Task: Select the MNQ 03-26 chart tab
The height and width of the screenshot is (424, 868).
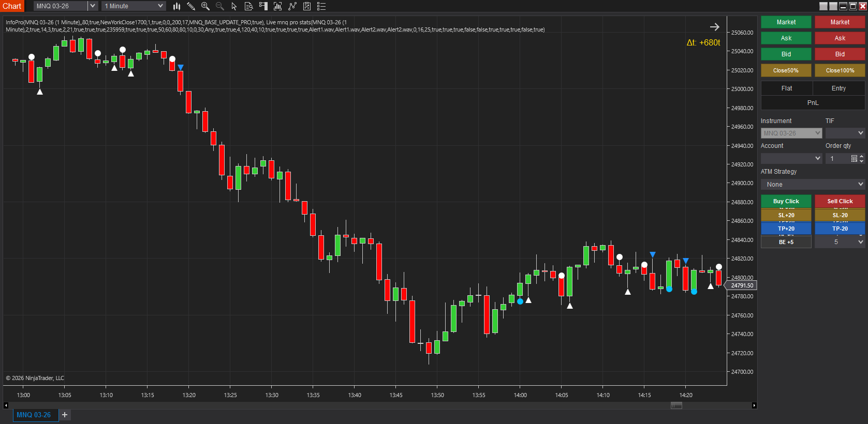Action: (x=34, y=415)
